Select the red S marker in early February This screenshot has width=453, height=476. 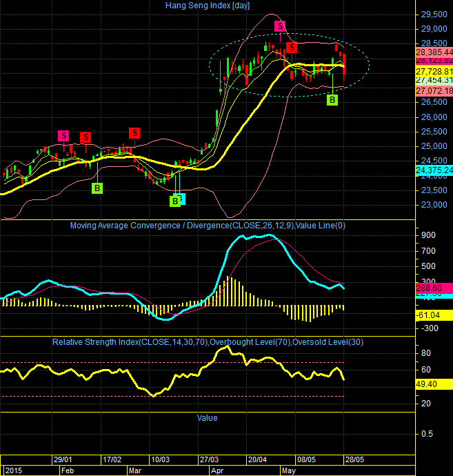pos(85,137)
